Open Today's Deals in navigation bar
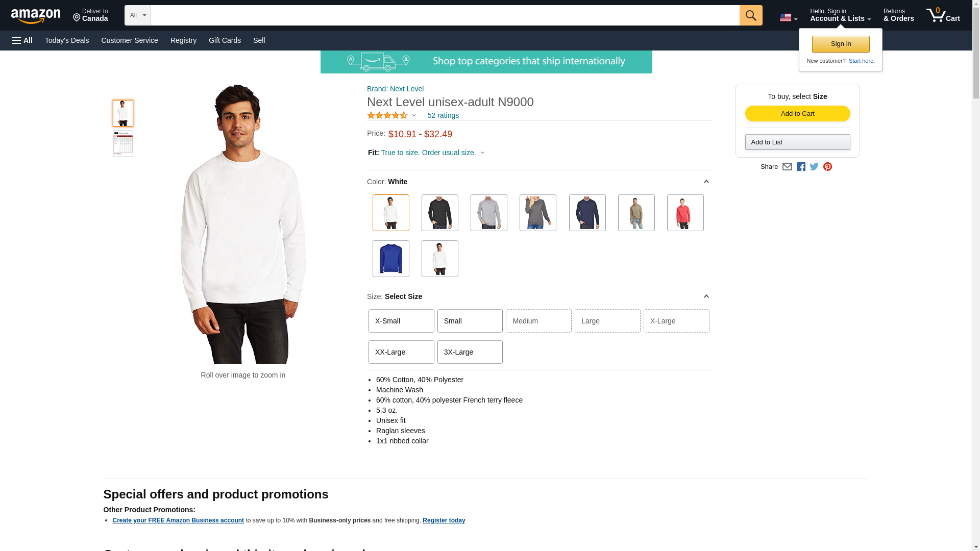Viewport: 980px width, 551px height. [67, 40]
